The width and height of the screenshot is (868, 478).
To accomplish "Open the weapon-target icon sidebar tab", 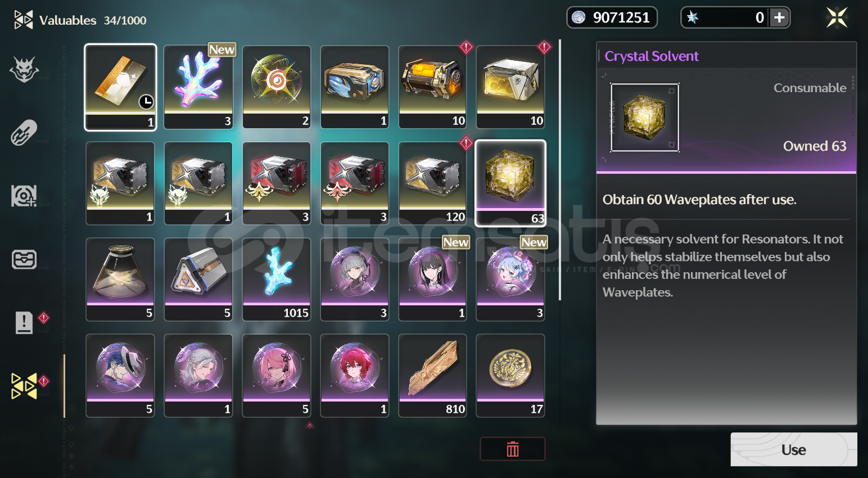I will (24, 196).
